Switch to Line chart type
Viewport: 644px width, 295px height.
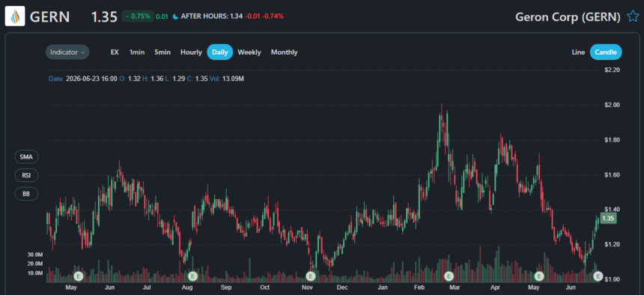(578, 52)
